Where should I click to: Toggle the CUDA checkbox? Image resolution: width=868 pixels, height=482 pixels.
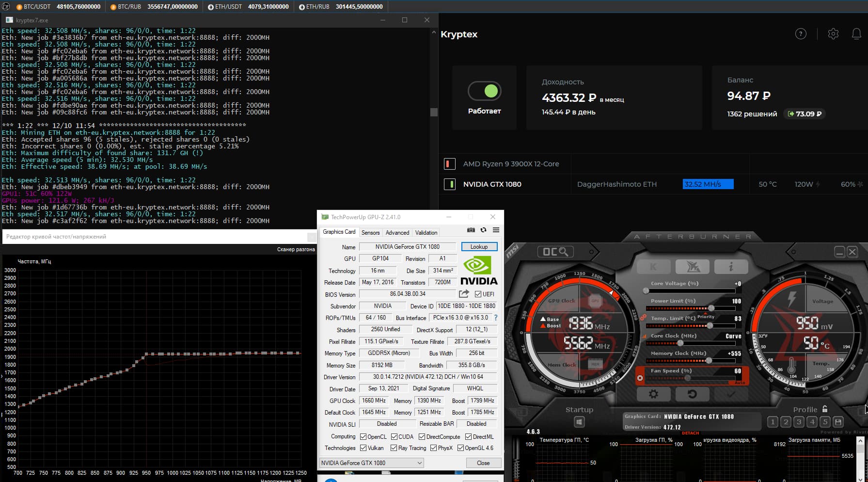pyautogui.click(x=394, y=437)
